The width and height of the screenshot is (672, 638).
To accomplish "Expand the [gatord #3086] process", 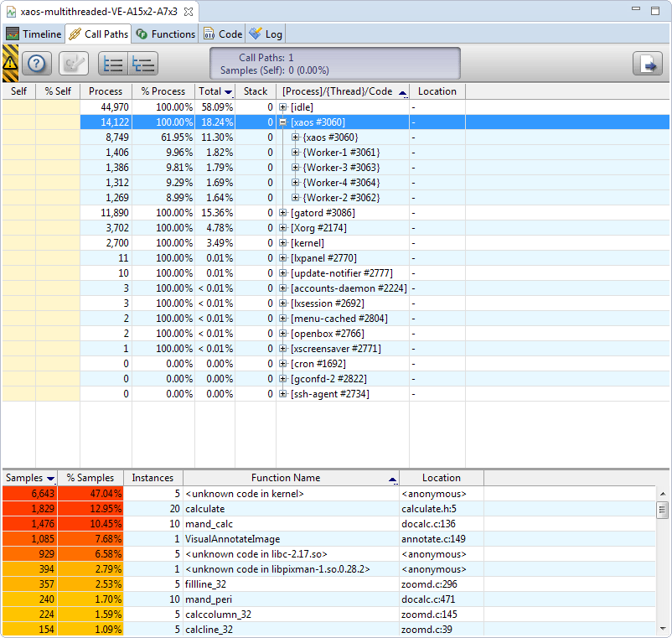I will coord(283,213).
